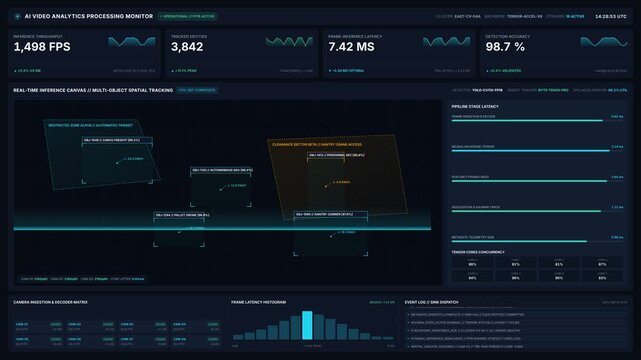Viewport: 641px width, 360px height.
Task: Select the EAST-CV-04A cluster label
Action: pos(467,16)
